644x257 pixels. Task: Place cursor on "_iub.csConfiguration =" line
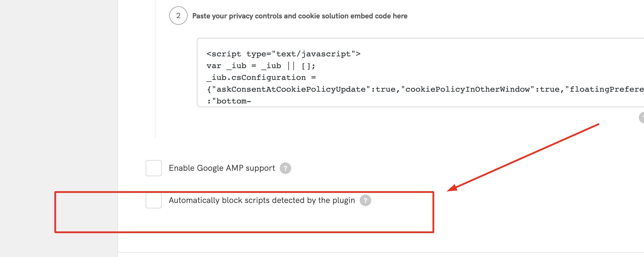click(261, 78)
